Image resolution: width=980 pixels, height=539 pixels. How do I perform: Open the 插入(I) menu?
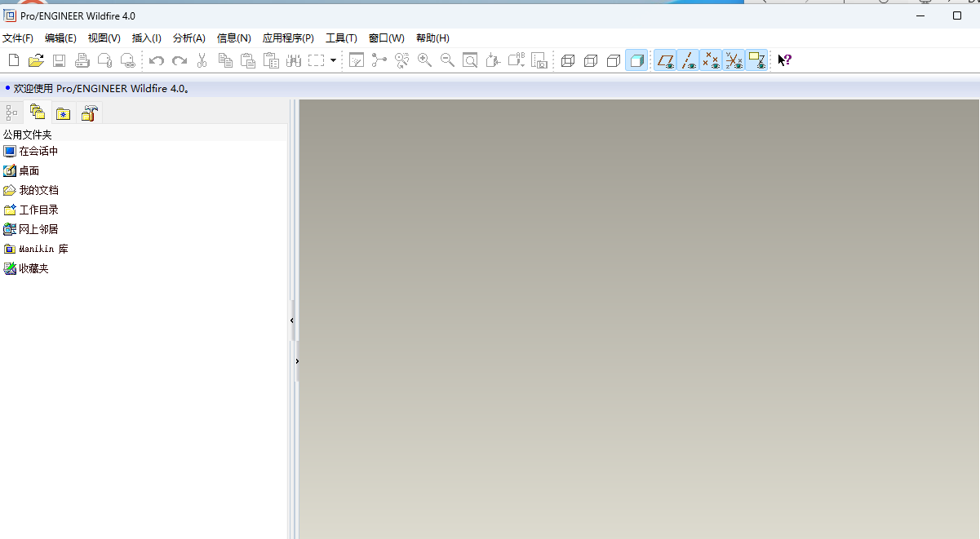pos(147,38)
